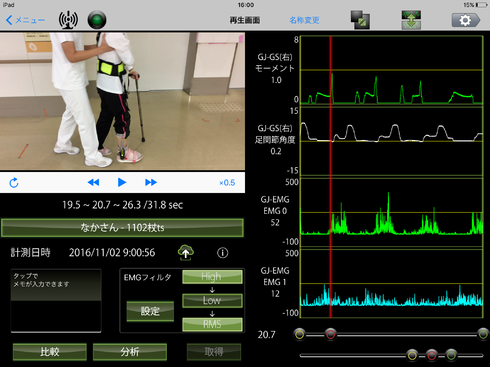Upload recording with cloud icon
This screenshot has height=367, width=490.
pos(186,252)
